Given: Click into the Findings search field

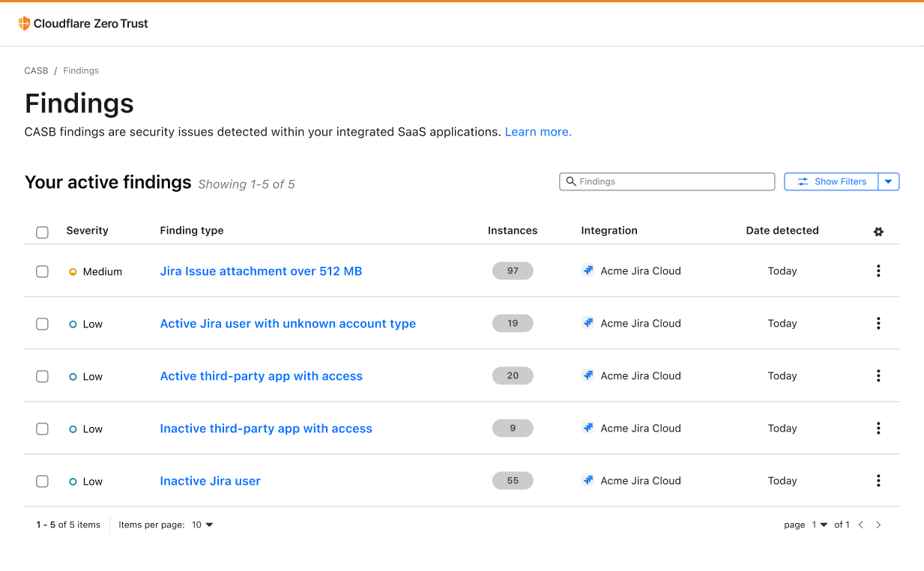Looking at the screenshot, I should pos(667,181).
